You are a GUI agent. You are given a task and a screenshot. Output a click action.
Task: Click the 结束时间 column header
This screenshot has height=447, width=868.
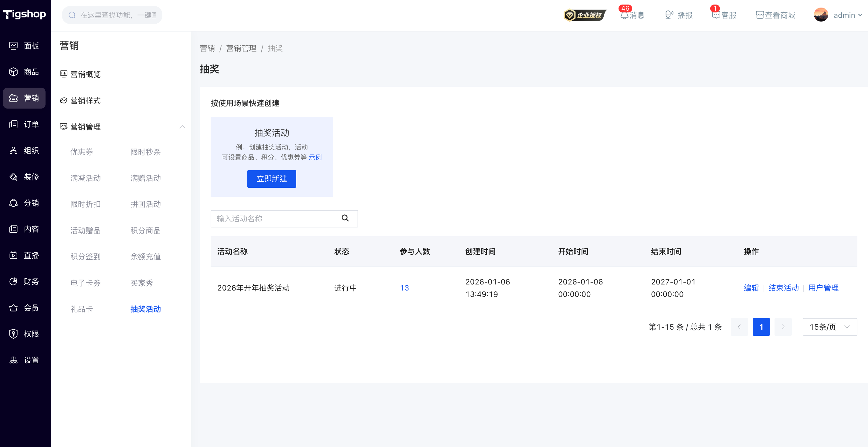tap(666, 251)
